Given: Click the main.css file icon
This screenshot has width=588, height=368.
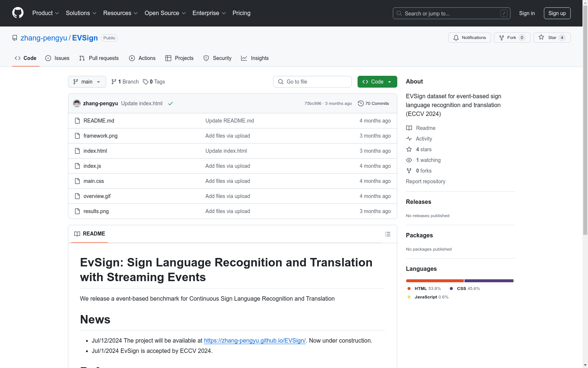Looking at the screenshot, I should 77,181.
